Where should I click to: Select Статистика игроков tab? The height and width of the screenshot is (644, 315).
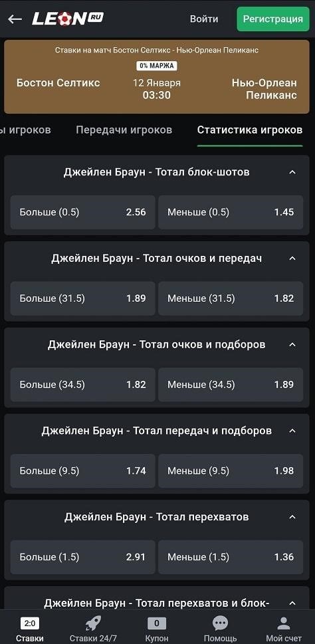point(250,130)
